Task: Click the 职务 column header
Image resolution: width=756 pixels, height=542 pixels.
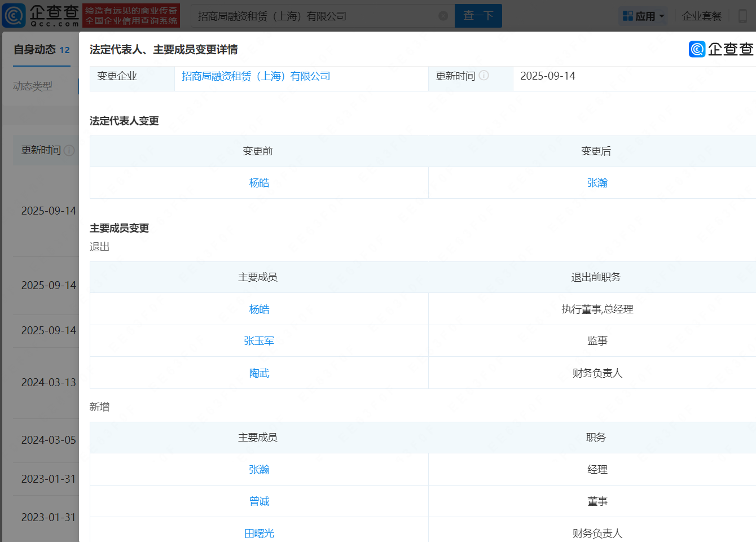Action: point(596,438)
